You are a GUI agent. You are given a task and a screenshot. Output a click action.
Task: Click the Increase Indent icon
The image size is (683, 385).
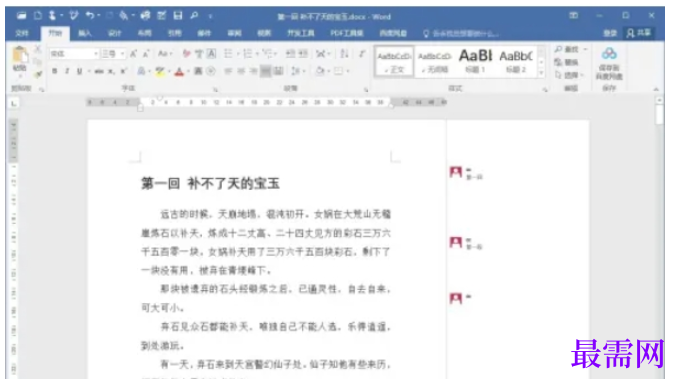304,54
